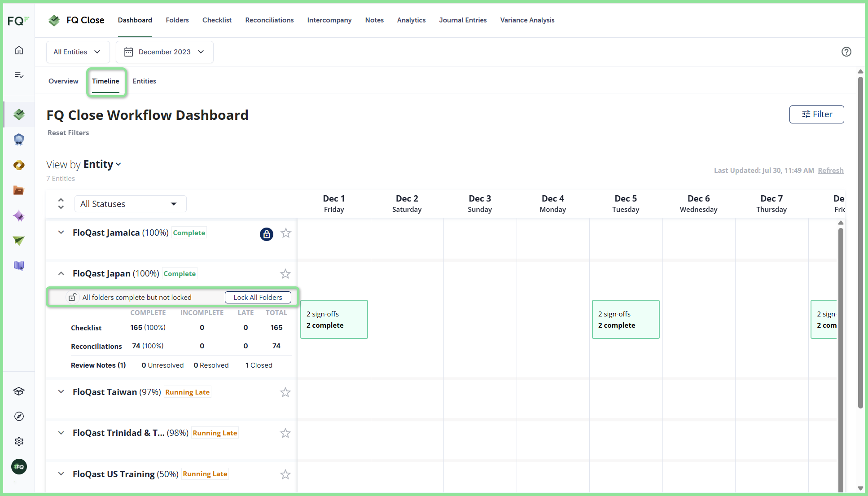Viewport: 868px width, 496px height.
Task: Click Reset Filters
Action: pos(68,133)
